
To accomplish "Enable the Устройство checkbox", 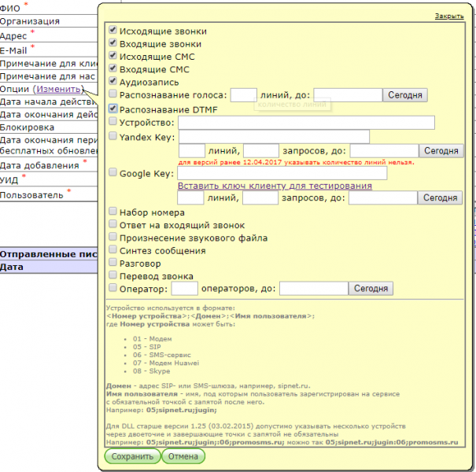I will [x=113, y=121].
